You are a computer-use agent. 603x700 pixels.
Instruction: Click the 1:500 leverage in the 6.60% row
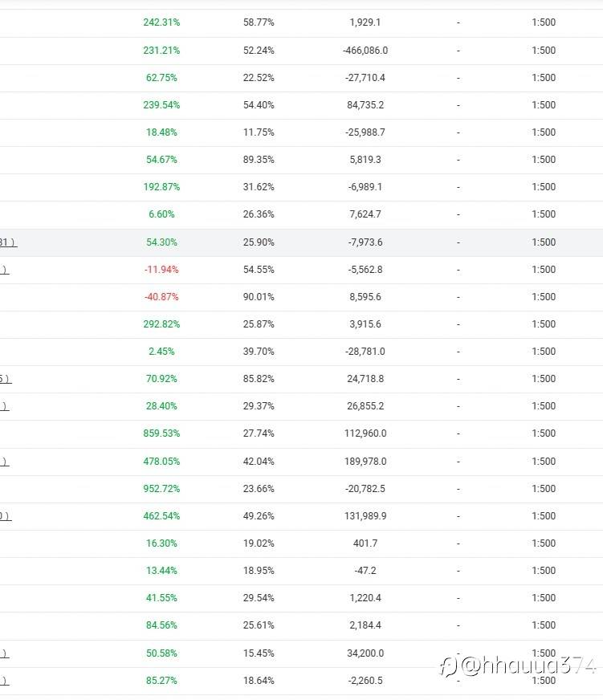coord(544,214)
